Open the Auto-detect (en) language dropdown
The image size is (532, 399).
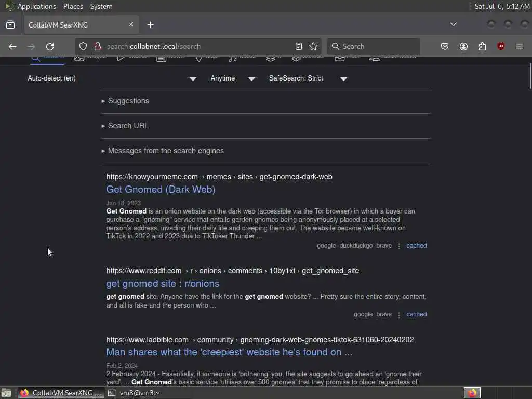[112, 78]
